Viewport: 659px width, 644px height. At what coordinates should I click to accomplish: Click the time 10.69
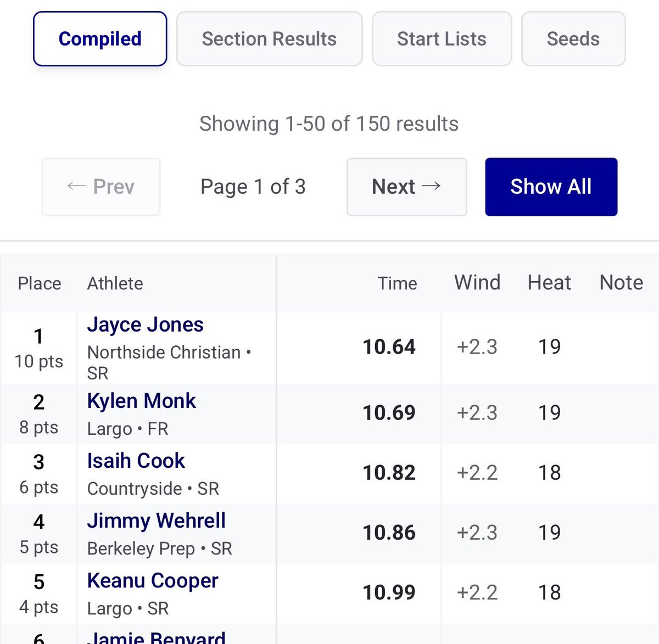(x=389, y=413)
